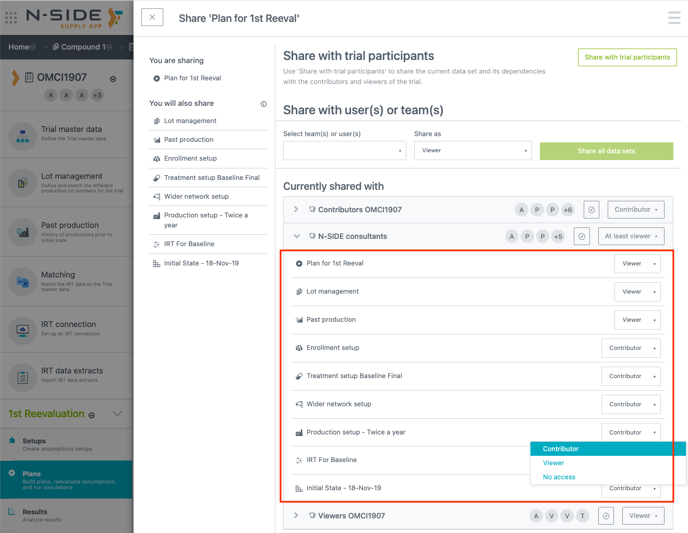
Task: Open the hamburger menu at top right
Action: 674,18
